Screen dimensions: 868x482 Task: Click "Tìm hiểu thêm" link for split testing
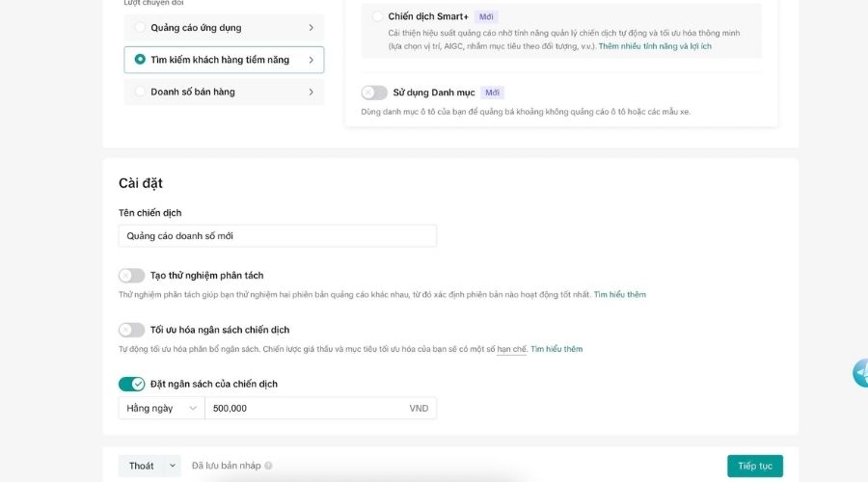(619, 294)
